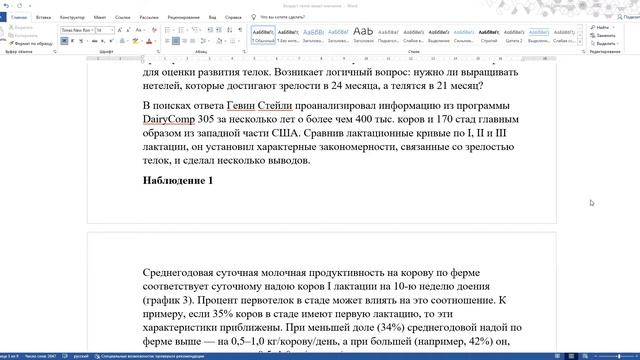Open the font color dropdown arrow

(x=155, y=41)
